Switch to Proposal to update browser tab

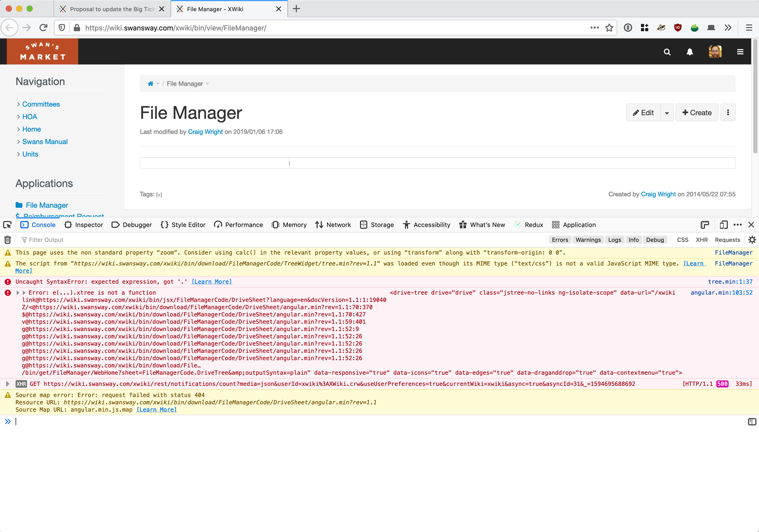[x=112, y=9]
